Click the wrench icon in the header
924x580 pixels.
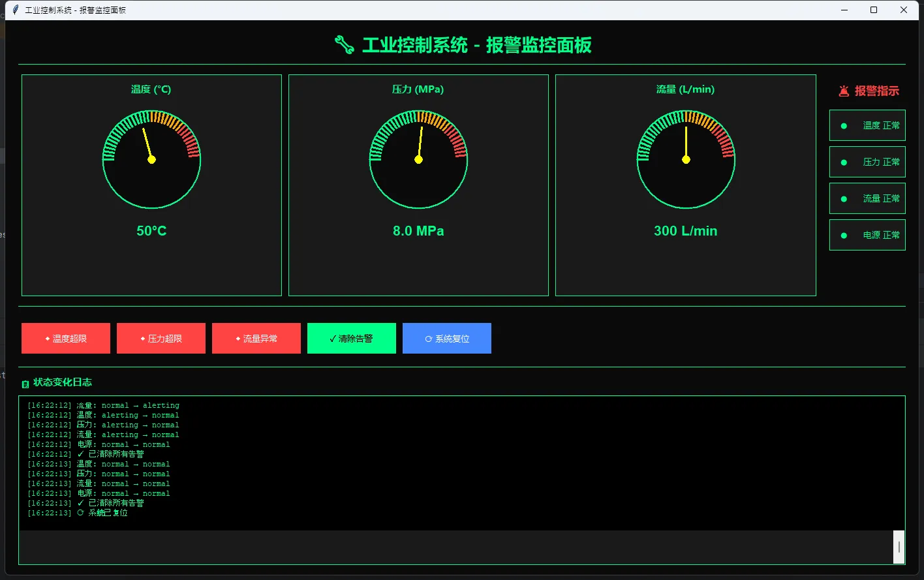point(344,45)
